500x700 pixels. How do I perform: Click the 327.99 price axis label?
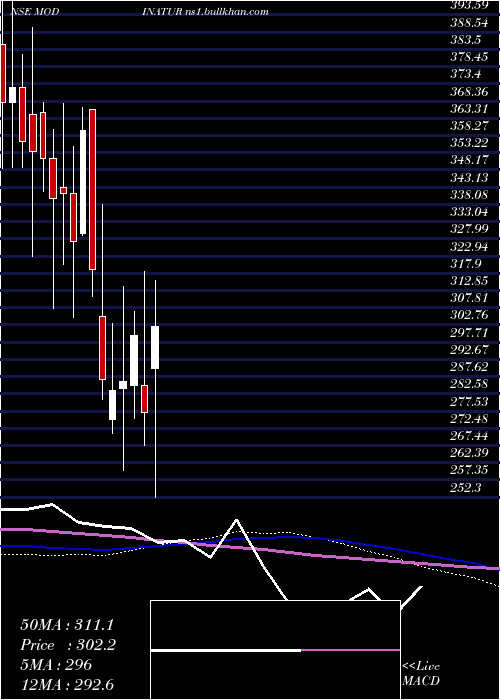click(x=470, y=229)
